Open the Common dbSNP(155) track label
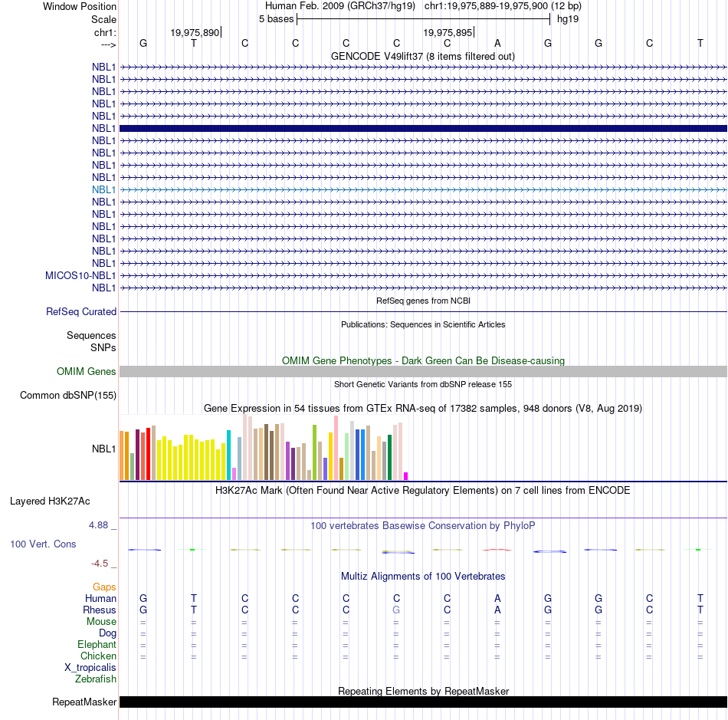The width and height of the screenshot is (728, 720). (67, 396)
